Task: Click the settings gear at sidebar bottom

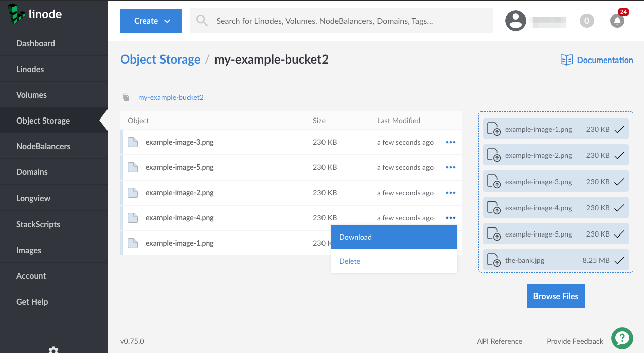Action: (x=54, y=349)
